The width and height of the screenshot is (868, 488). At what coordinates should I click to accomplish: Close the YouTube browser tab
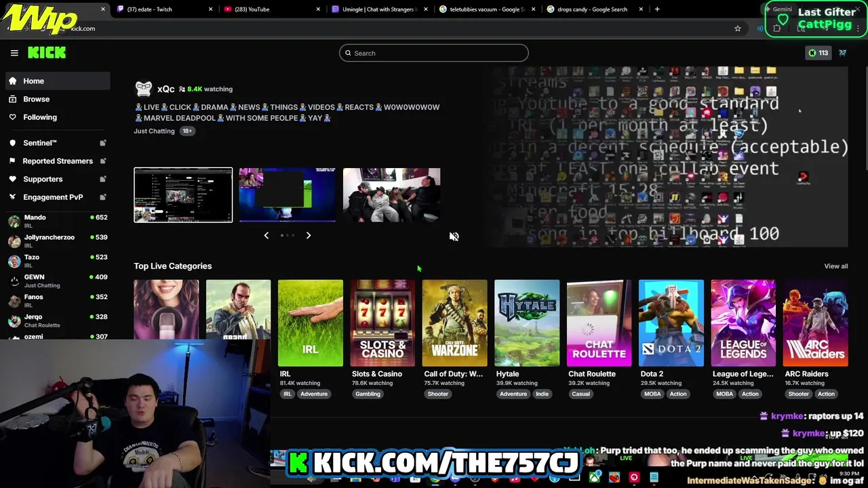tap(318, 9)
